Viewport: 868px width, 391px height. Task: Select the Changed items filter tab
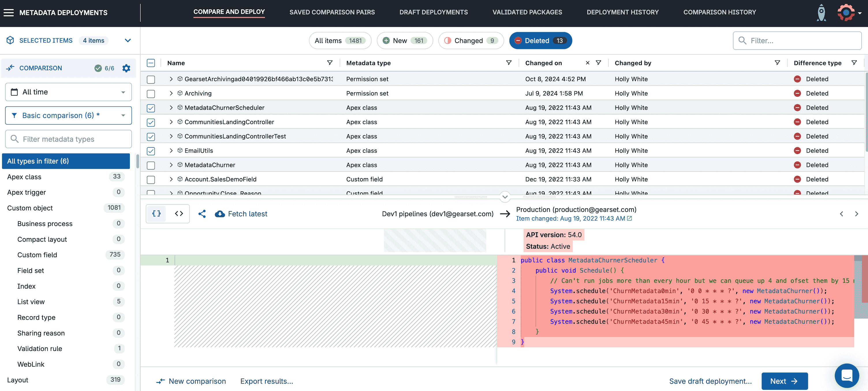tap(471, 40)
